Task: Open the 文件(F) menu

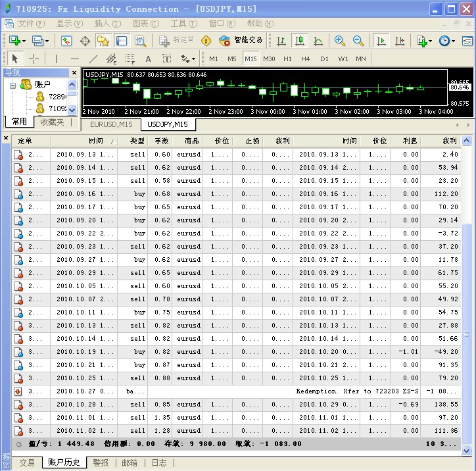Action: click(32, 24)
